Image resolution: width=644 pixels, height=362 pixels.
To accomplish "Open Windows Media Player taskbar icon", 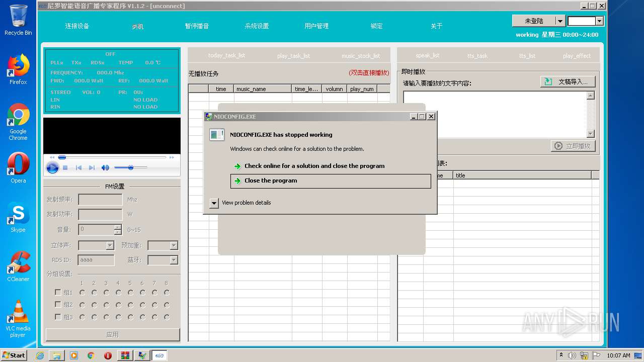I will [x=74, y=355].
